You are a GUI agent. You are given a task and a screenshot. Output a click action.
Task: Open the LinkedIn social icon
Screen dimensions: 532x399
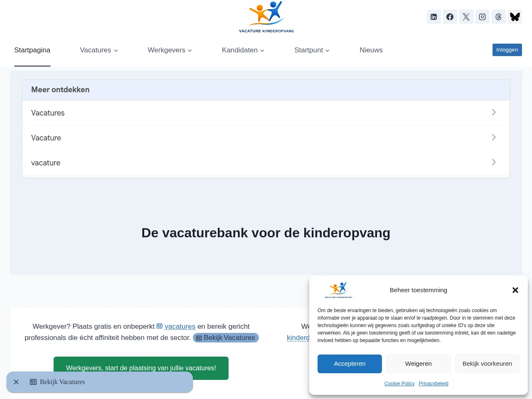[433, 17]
